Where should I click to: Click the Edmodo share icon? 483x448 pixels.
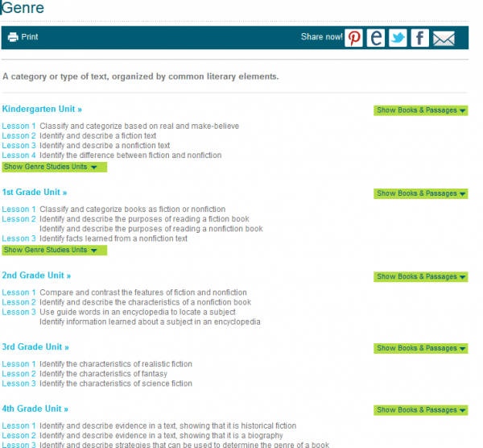click(x=376, y=38)
